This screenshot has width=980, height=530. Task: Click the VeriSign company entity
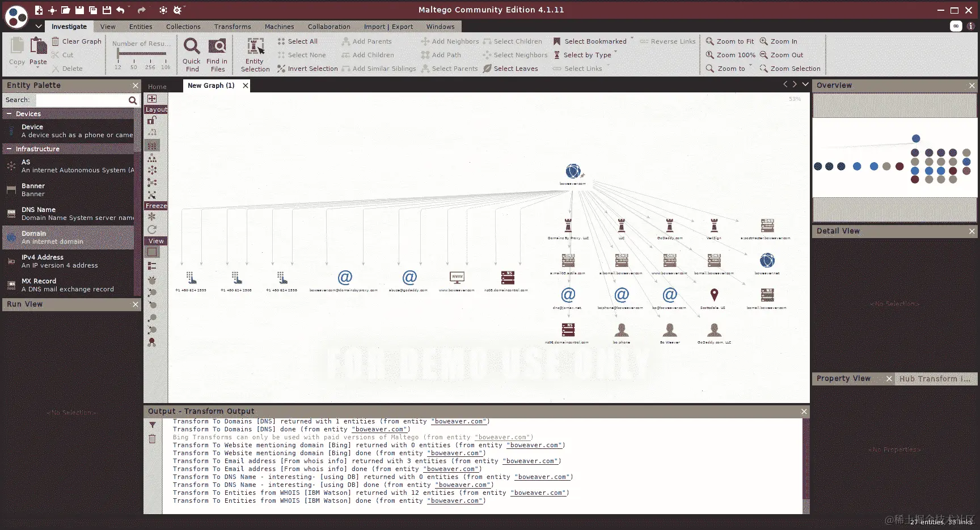pyautogui.click(x=714, y=226)
